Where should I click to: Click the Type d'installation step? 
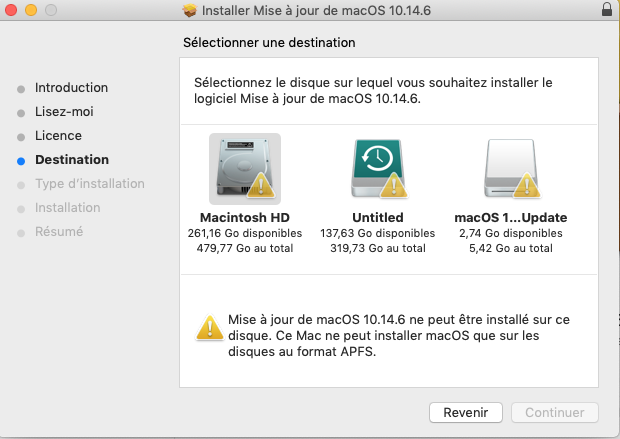pyautogui.click(x=89, y=184)
